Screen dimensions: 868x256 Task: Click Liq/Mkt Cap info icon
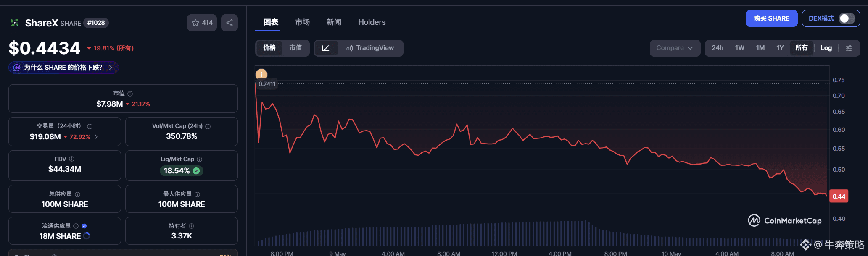pos(200,159)
